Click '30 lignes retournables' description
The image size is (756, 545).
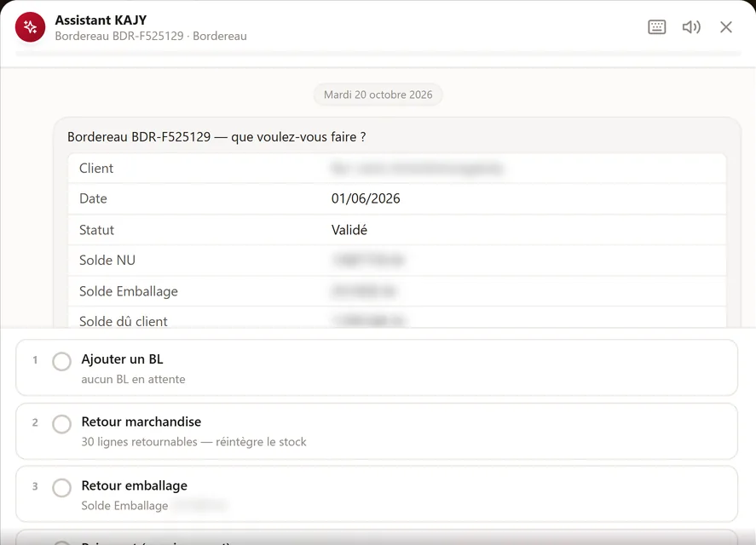point(193,442)
